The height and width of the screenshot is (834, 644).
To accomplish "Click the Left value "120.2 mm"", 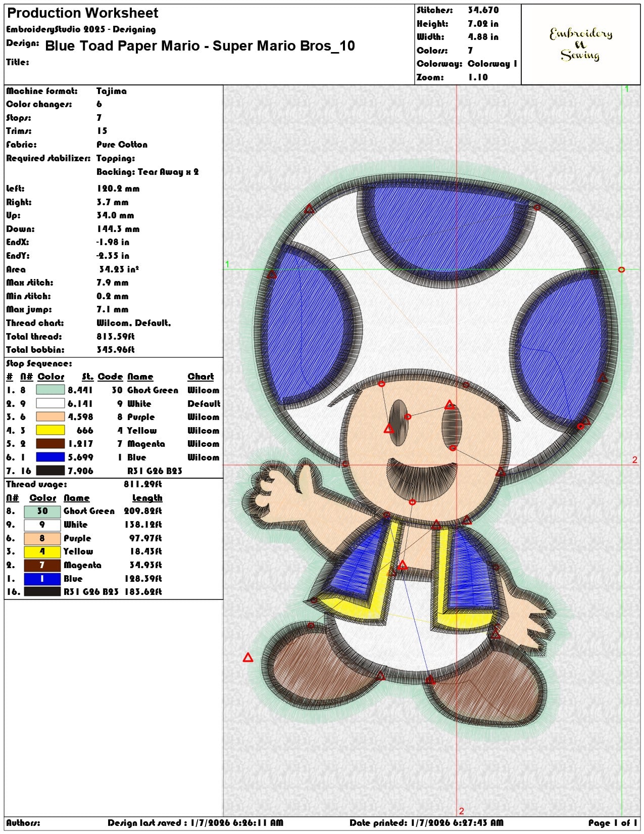I will (x=118, y=189).
